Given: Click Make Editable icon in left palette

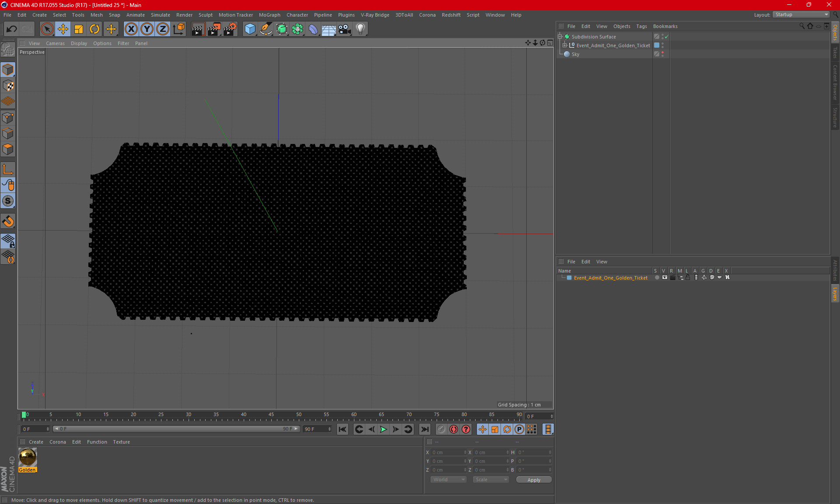Looking at the screenshot, I should (8, 50).
